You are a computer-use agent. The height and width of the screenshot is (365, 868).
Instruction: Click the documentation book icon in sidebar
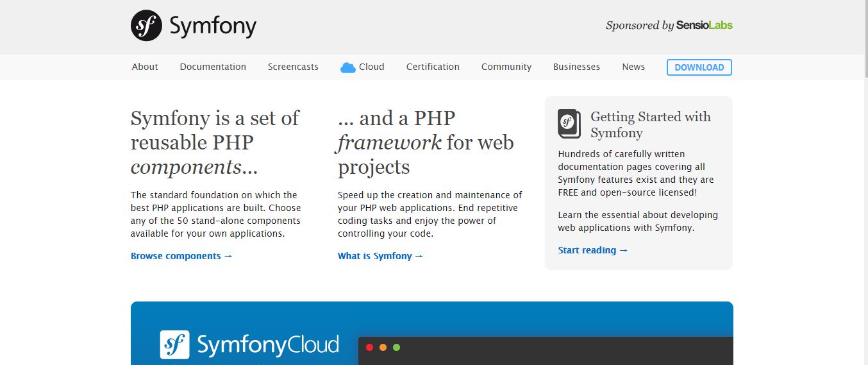point(569,124)
